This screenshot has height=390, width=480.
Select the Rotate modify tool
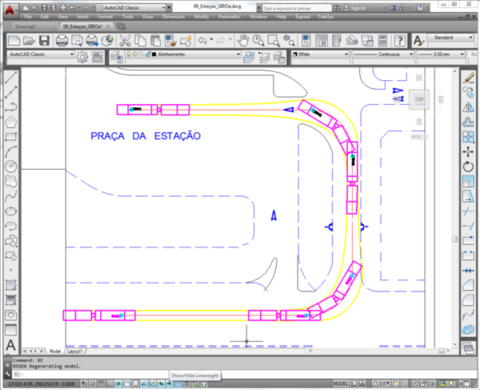pos(468,166)
